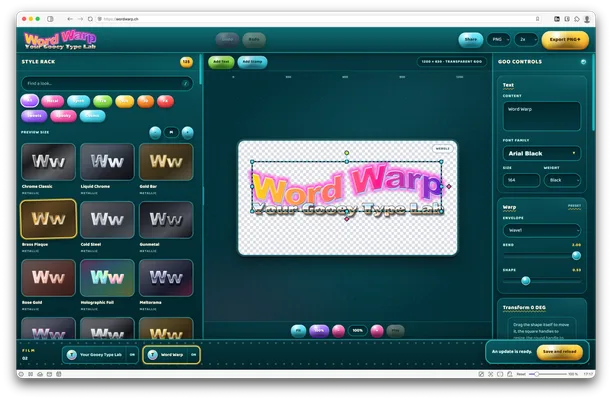The height and width of the screenshot is (400, 612).
Task: Select the Spooky style filter
Action: point(63,116)
